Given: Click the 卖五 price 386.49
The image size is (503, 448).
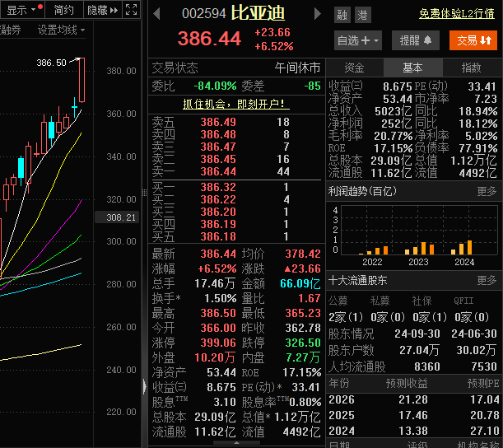Looking at the screenshot, I should tap(218, 122).
